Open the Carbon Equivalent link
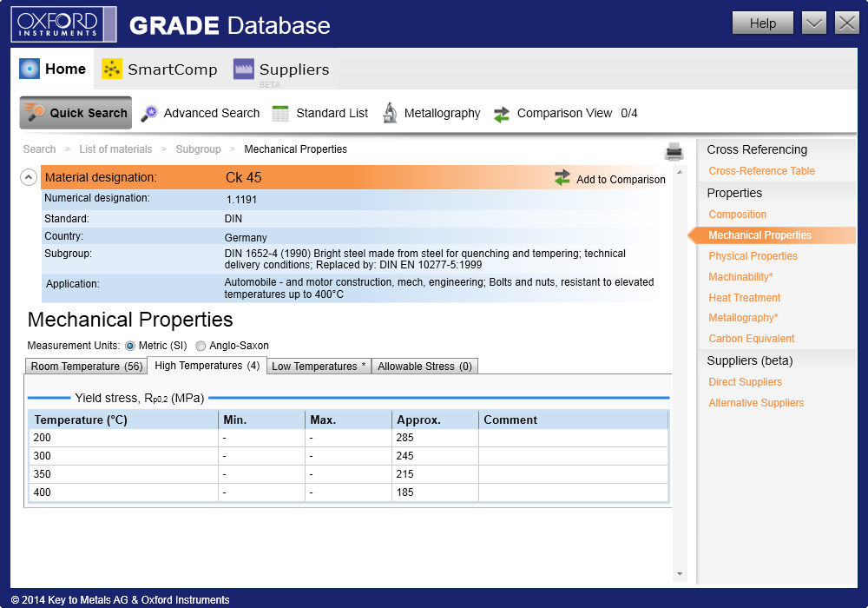Image resolution: width=868 pixels, height=608 pixels. pos(751,339)
